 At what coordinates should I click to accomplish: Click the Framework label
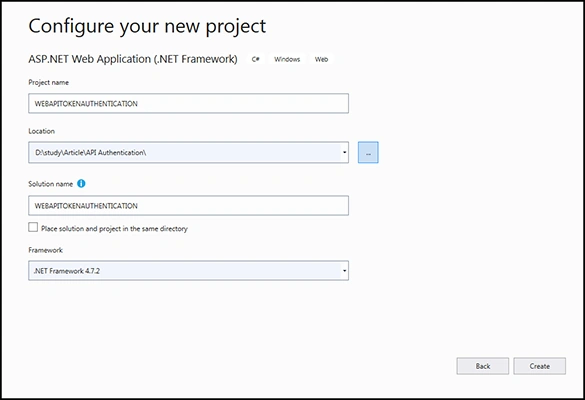click(46, 250)
